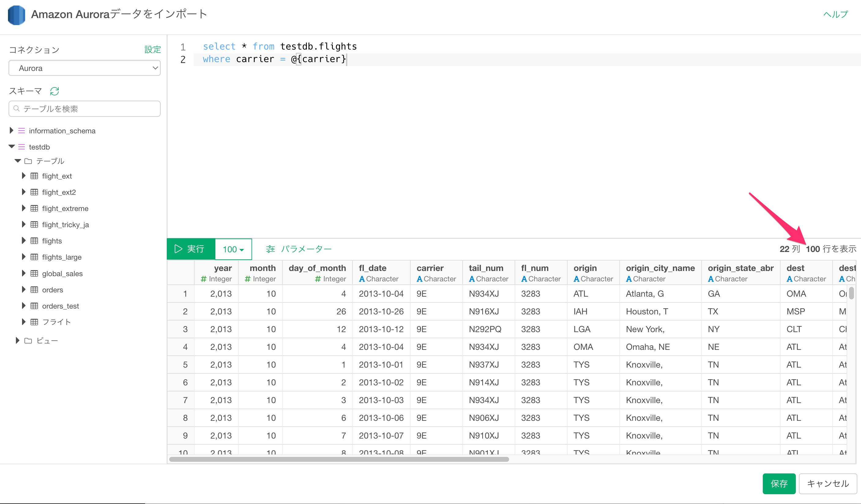
Task: Click the フライト table icon
Action: tap(34, 322)
